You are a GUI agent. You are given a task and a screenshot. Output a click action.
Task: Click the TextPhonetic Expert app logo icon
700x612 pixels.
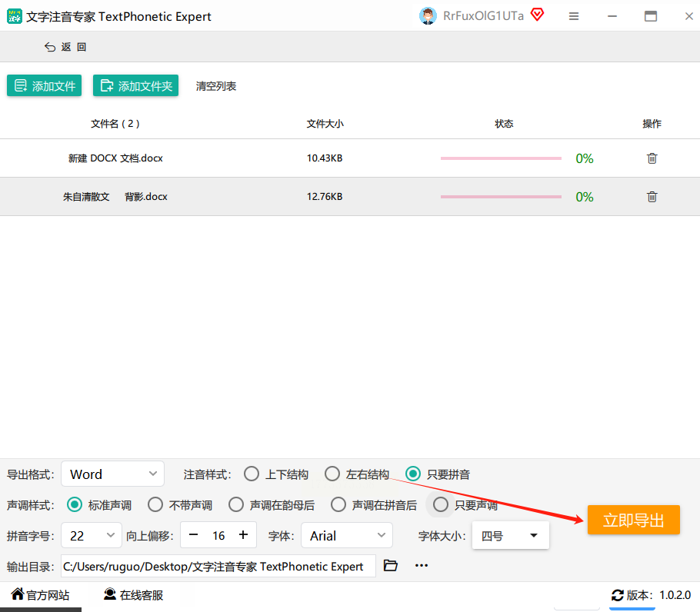point(15,16)
